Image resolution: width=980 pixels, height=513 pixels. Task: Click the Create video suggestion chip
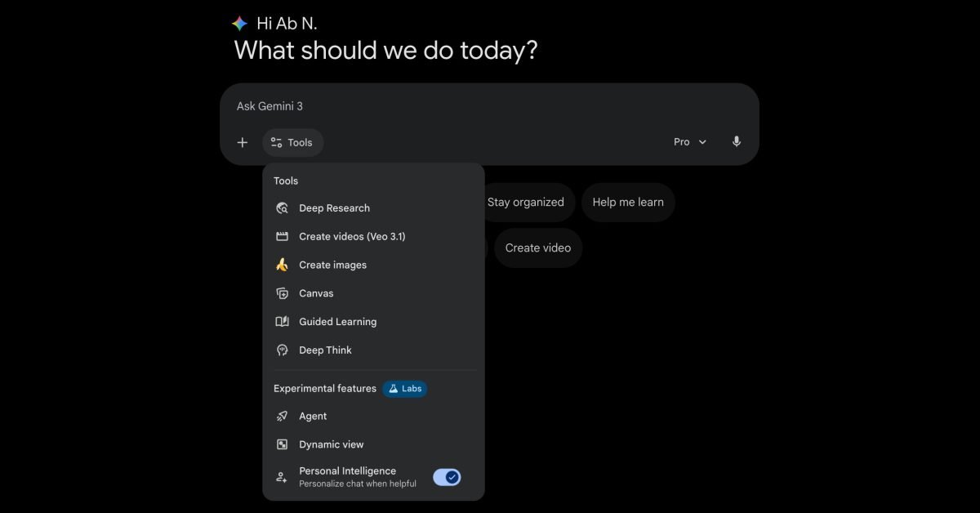pos(537,248)
